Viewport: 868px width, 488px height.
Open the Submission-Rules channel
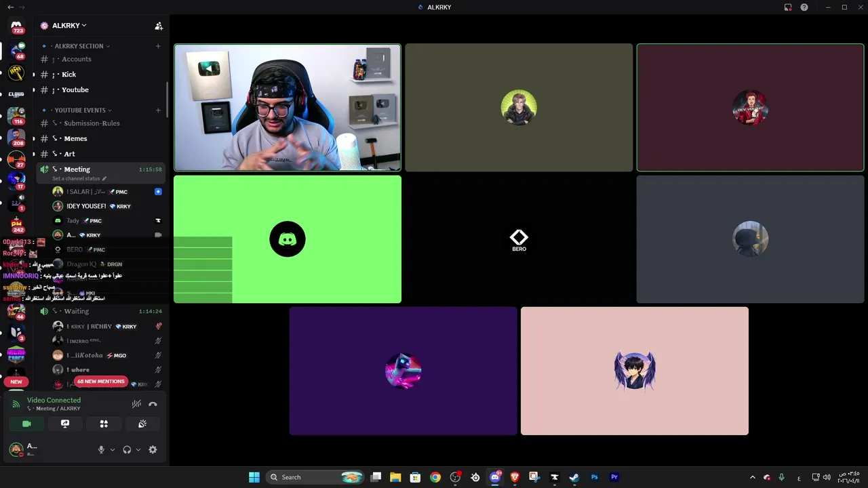click(101, 123)
